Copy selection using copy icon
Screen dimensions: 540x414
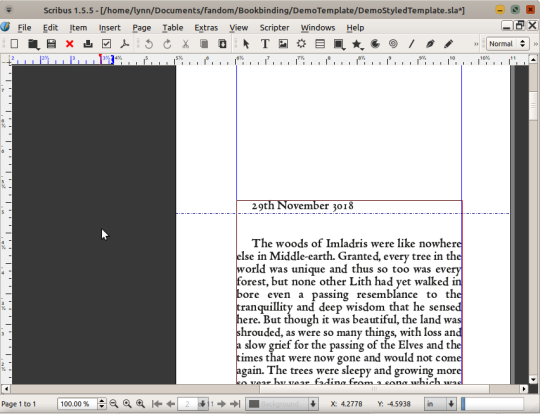(x=204, y=44)
